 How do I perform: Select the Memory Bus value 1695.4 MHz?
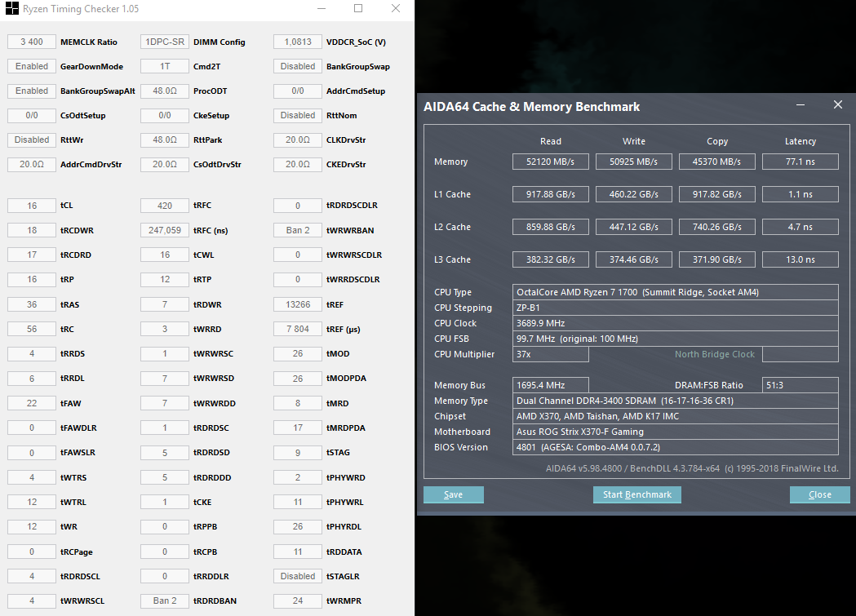(x=550, y=385)
